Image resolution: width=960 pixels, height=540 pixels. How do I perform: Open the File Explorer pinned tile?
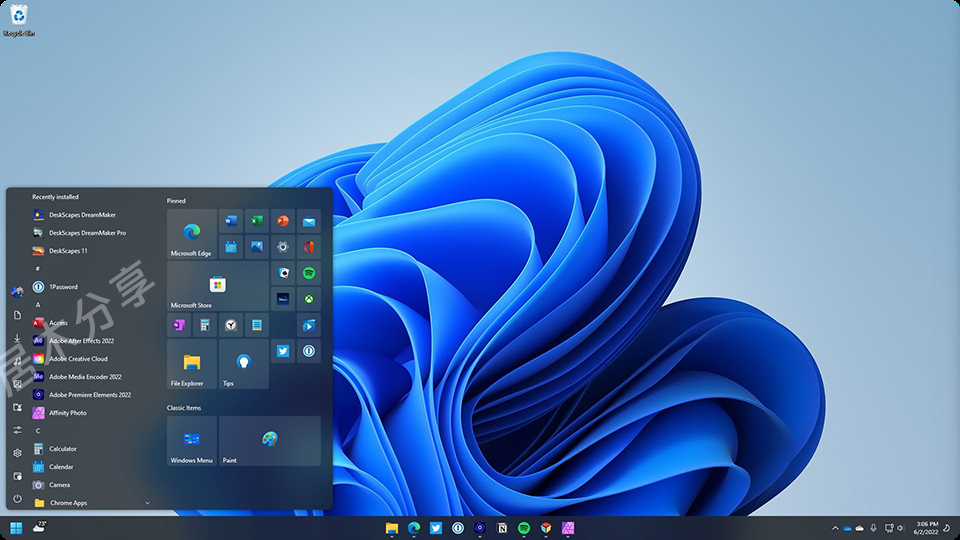[x=192, y=364]
